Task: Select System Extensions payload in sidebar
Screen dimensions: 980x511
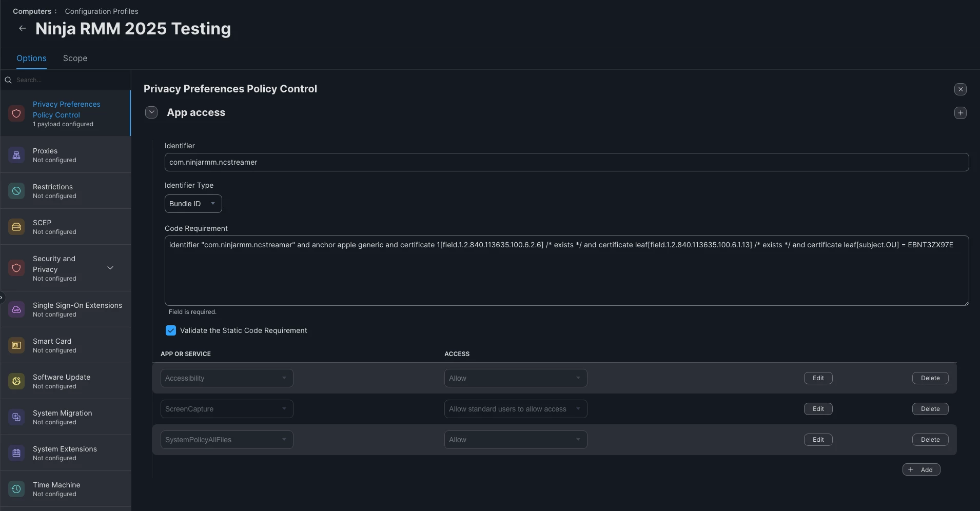Action: tap(66, 453)
